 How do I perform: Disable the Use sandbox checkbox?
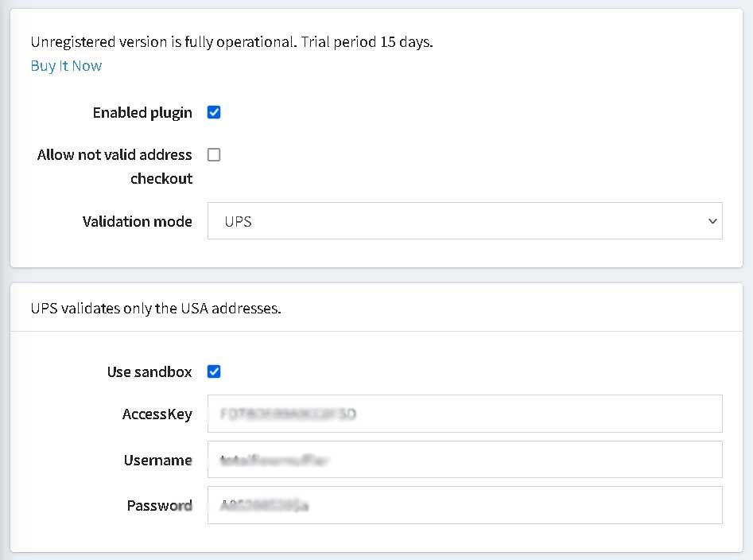(214, 371)
